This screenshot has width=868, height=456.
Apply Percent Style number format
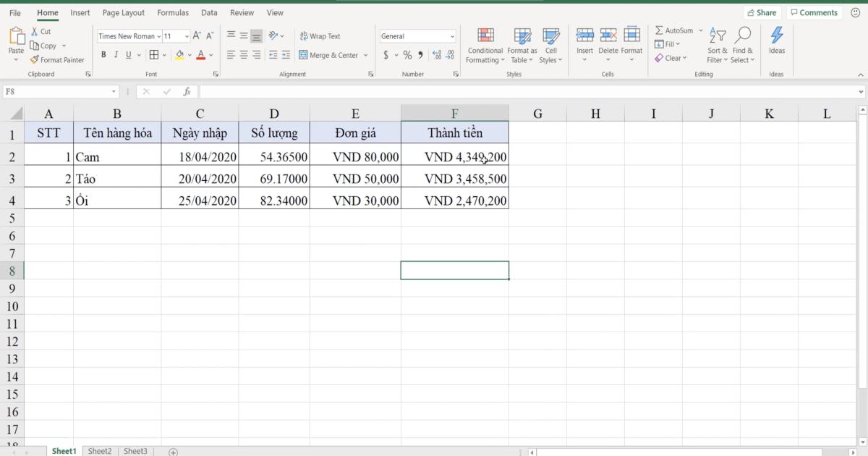click(407, 54)
